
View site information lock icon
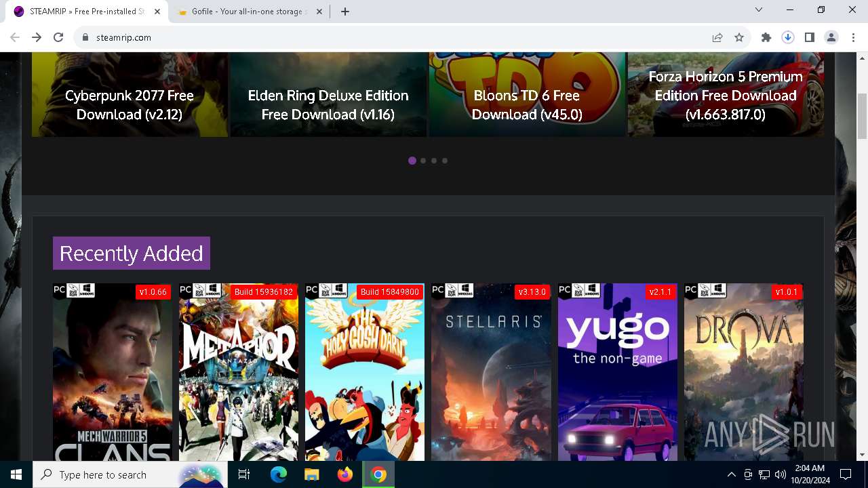85,37
